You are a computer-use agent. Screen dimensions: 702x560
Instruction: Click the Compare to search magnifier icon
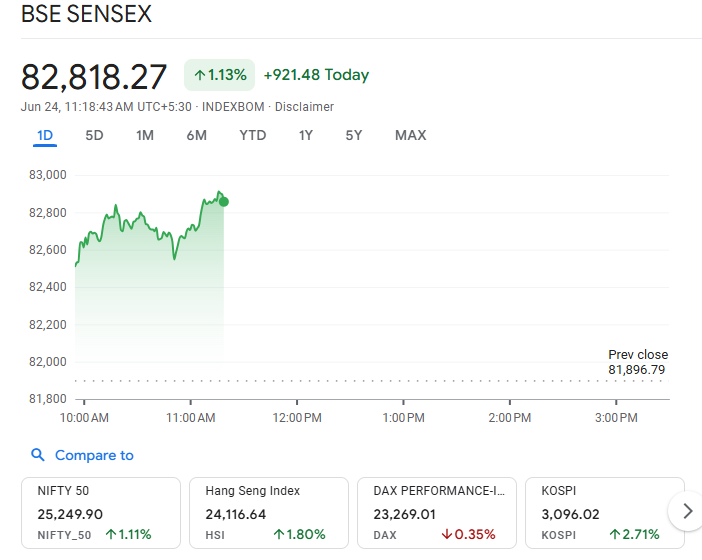click(x=38, y=455)
